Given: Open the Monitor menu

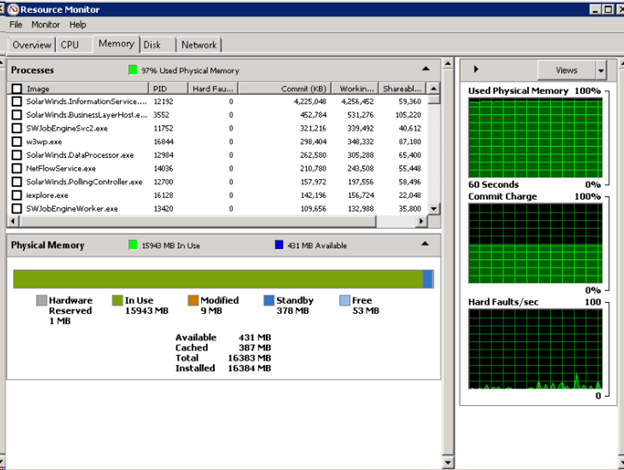Looking at the screenshot, I should [x=45, y=25].
